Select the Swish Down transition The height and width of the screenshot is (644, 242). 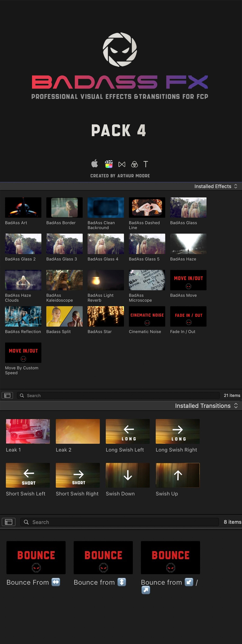pyautogui.click(x=128, y=475)
